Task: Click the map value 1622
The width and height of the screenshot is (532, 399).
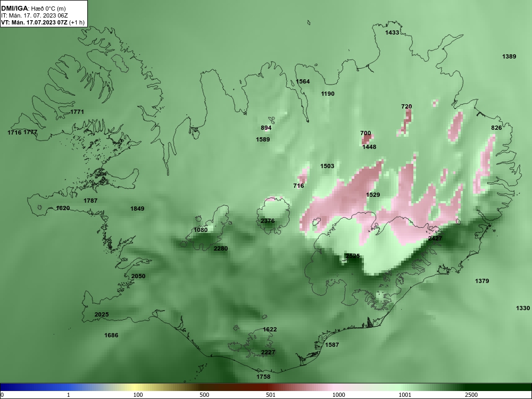Action: [270, 329]
